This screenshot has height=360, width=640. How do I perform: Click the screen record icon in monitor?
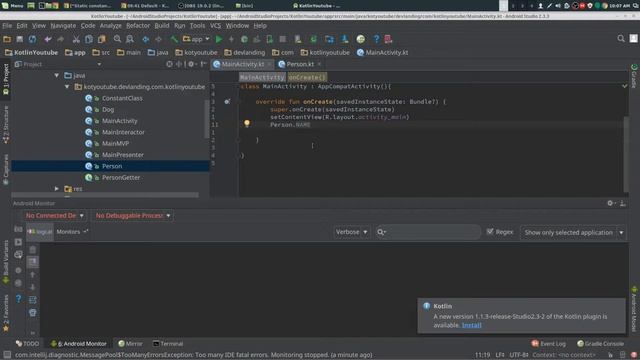pos(18,242)
